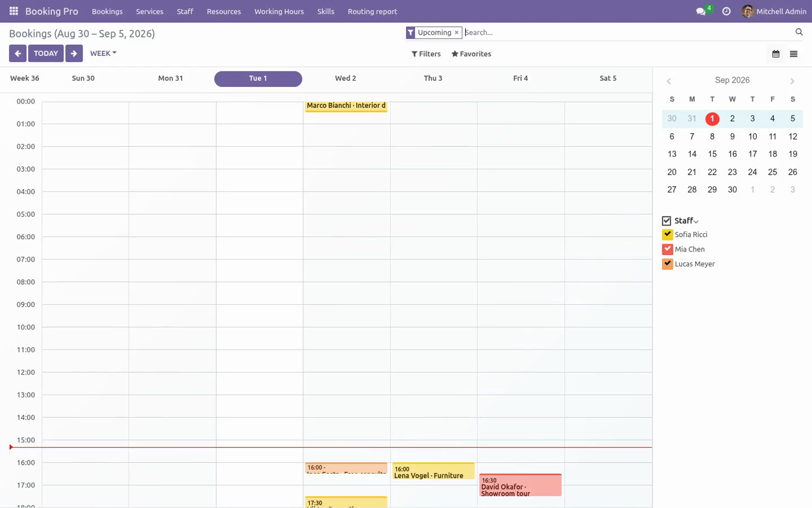Open the activities clock icon
The width and height of the screenshot is (812, 508).
coord(726,11)
